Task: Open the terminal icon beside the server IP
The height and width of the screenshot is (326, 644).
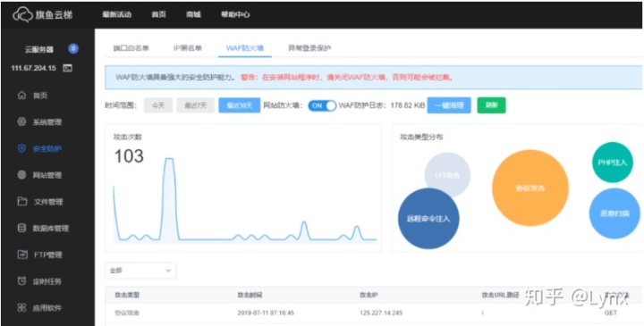Action: 68,68
